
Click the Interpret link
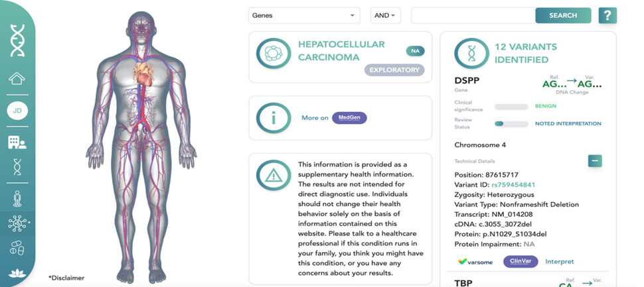click(559, 261)
